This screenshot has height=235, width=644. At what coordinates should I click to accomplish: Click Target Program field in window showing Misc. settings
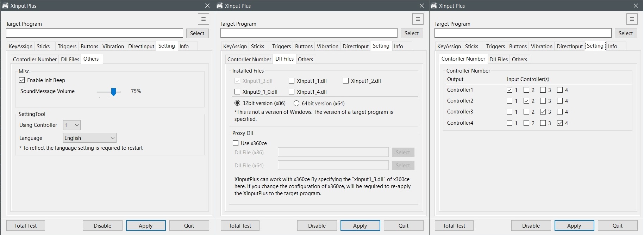click(94, 33)
